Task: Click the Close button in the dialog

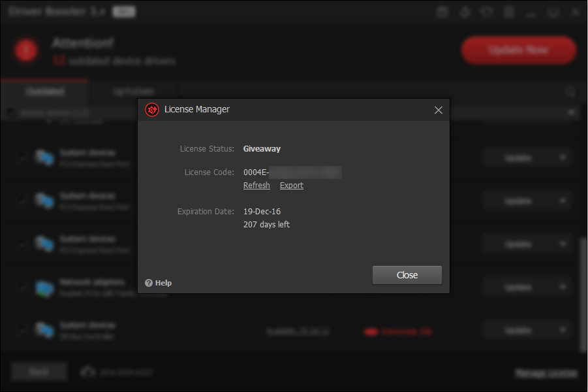Action: [x=407, y=275]
